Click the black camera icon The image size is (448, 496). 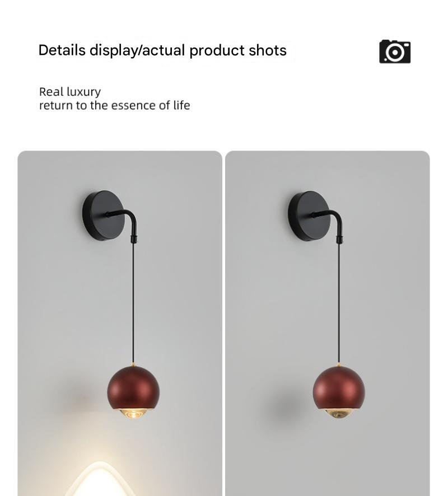tap(395, 52)
